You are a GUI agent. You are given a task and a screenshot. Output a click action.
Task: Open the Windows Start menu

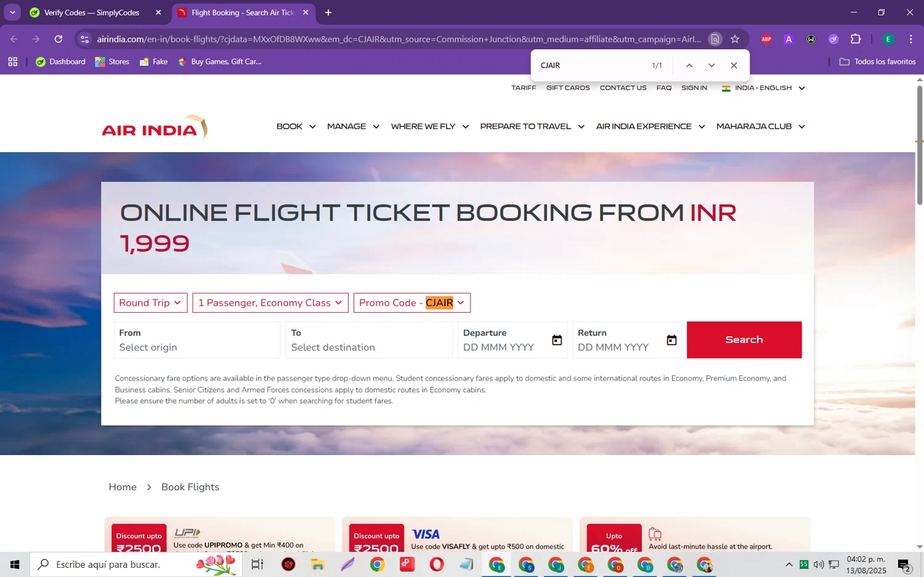click(x=15, y=564)
